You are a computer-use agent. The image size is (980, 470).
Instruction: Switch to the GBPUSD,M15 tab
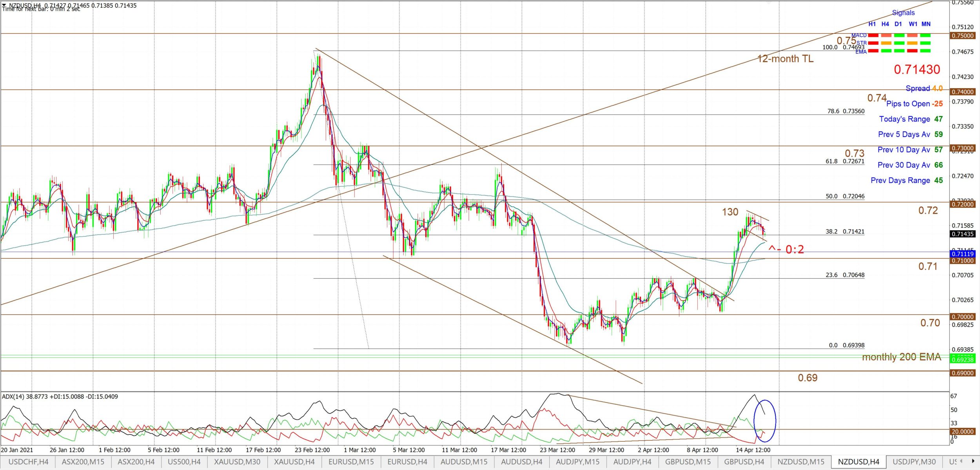click(688, 462)
